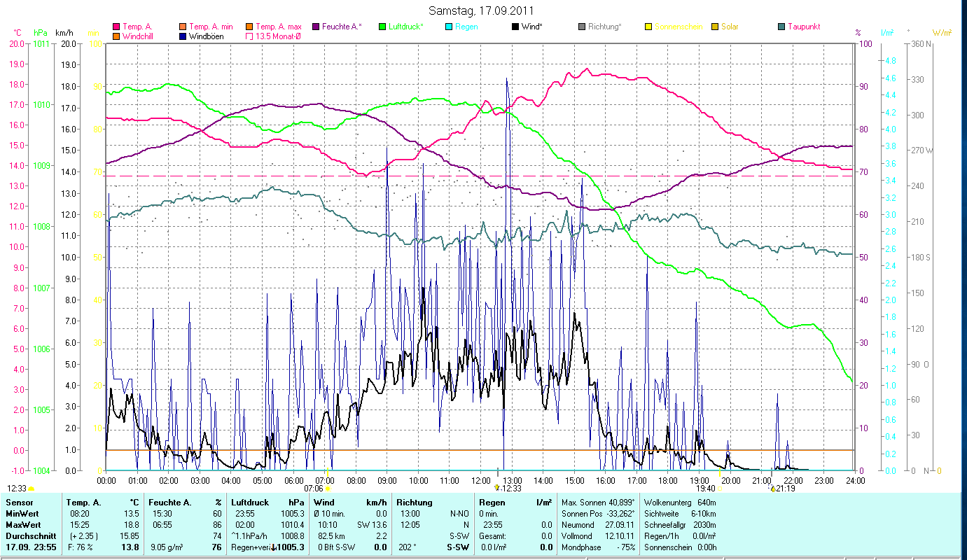Click the Solar legend swatch
967x560 pixels.
tap(715, 27)
